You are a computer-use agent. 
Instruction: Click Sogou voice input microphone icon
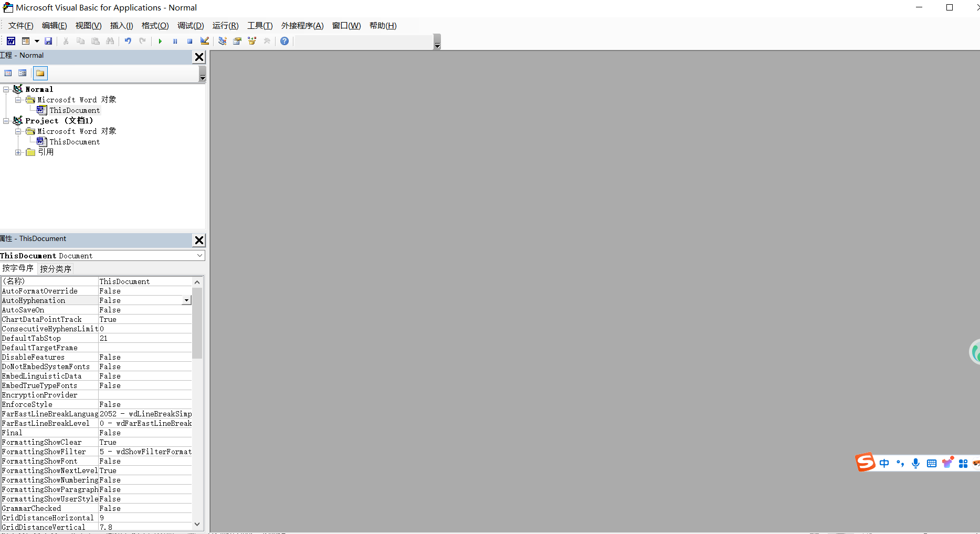pyautogui.click(x=916, y=463)
